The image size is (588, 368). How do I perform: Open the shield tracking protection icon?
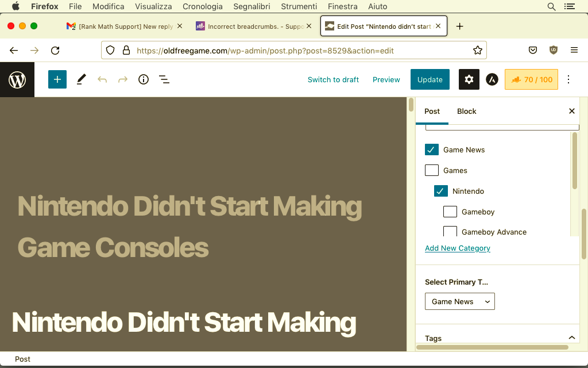(x=110, y=51)
